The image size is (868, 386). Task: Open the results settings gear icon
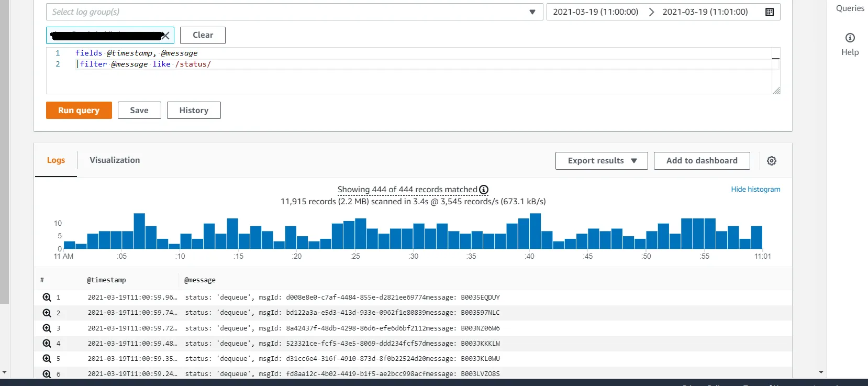[x=771, y=161]
